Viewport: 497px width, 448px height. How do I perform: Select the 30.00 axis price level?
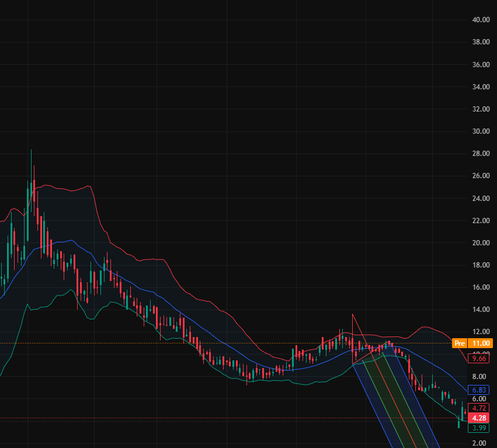481,131
